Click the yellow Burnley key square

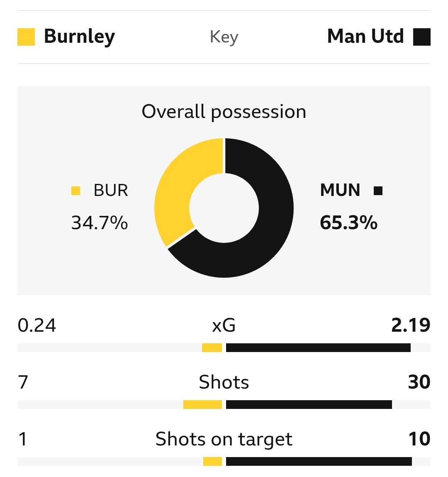26,37
